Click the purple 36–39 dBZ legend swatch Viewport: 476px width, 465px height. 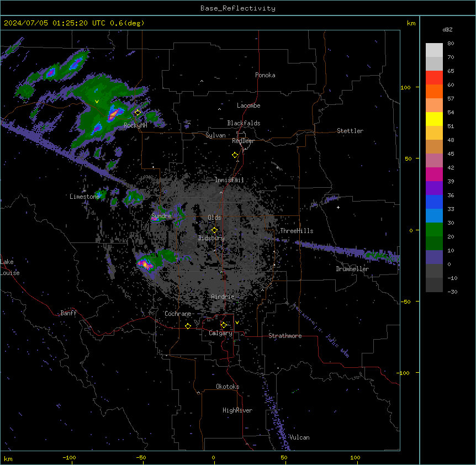pyautogui.click(x=434, y=188)
